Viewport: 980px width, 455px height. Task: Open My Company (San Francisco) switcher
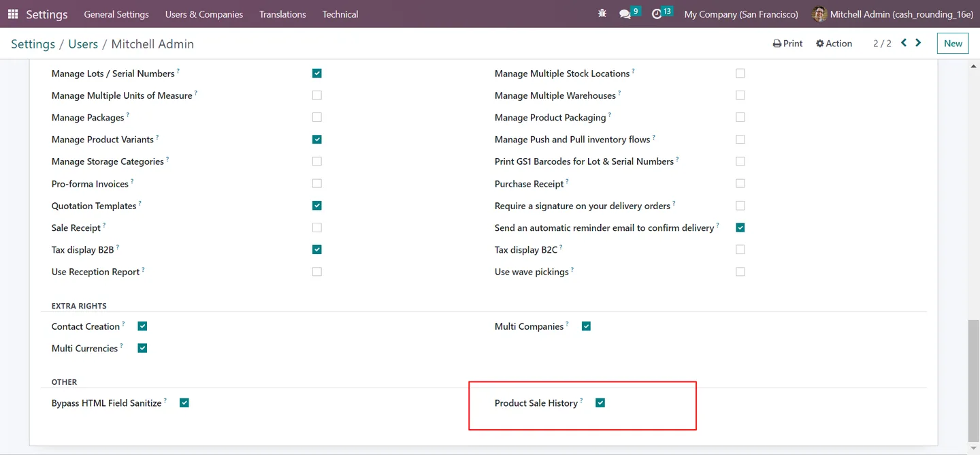[x=741, y=14]
